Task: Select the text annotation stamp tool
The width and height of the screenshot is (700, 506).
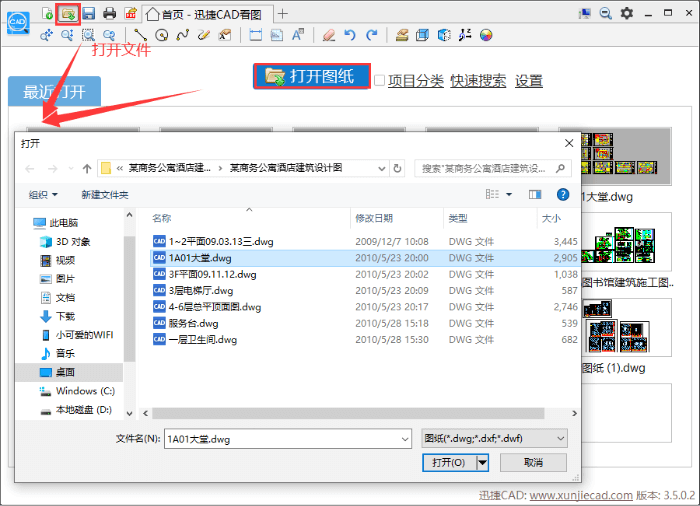Action: click(x=225, y=35)
